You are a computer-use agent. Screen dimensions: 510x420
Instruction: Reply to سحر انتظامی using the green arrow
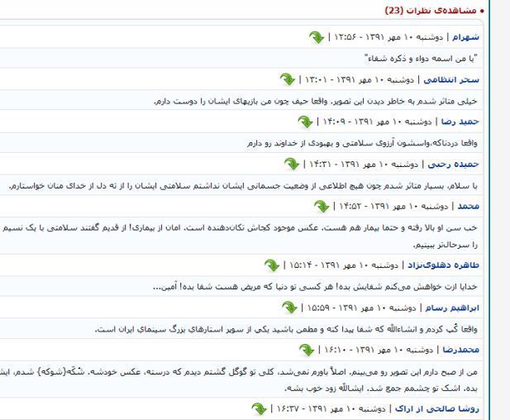tap(285, 80)
